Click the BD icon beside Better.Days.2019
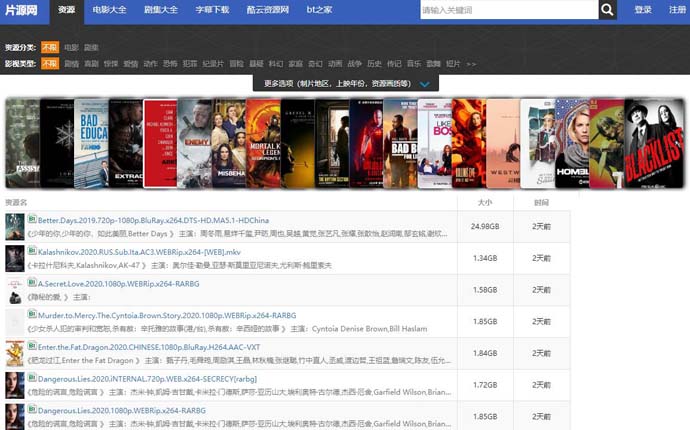 click(32, 219)
